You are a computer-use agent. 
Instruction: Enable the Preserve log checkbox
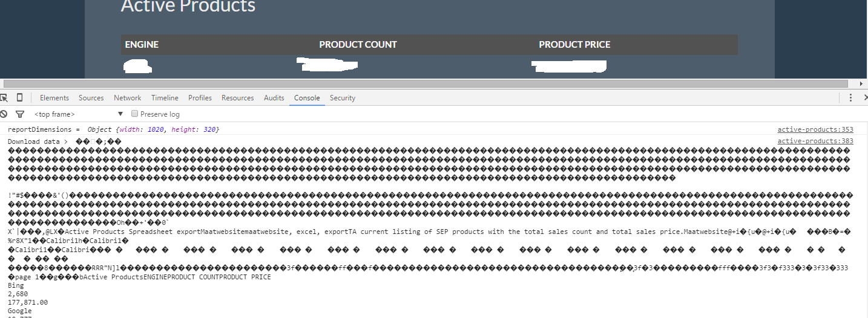(135, 114)
